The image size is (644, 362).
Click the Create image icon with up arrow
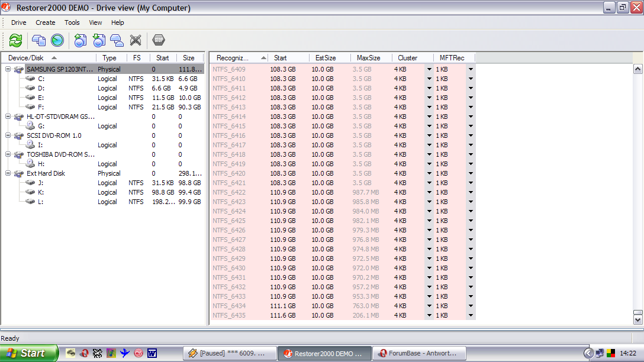coord(80,40)
